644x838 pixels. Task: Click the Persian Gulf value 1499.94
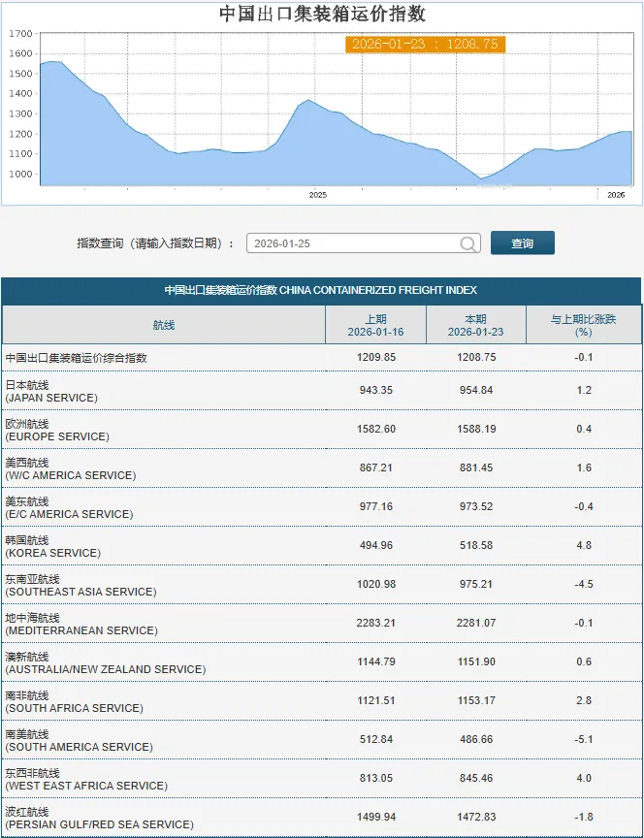click(x=376, y=818)
